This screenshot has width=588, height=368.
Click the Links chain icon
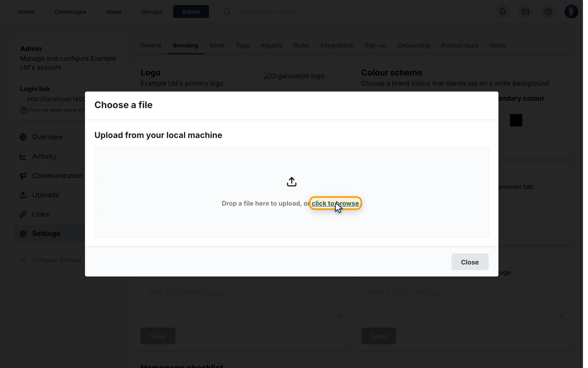pos(23,214)
